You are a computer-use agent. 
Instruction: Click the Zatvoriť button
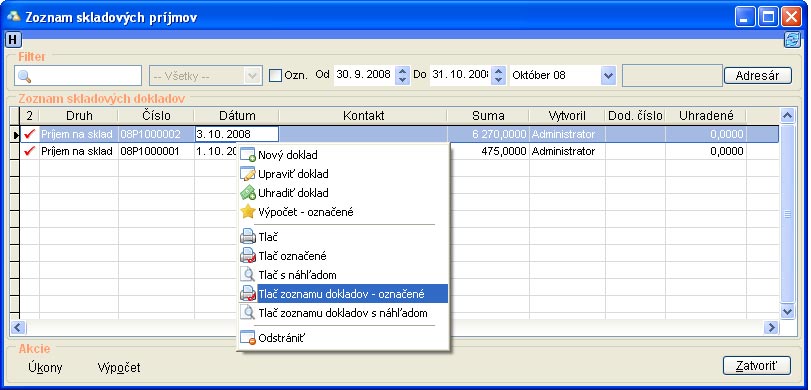tap(756, 366)
